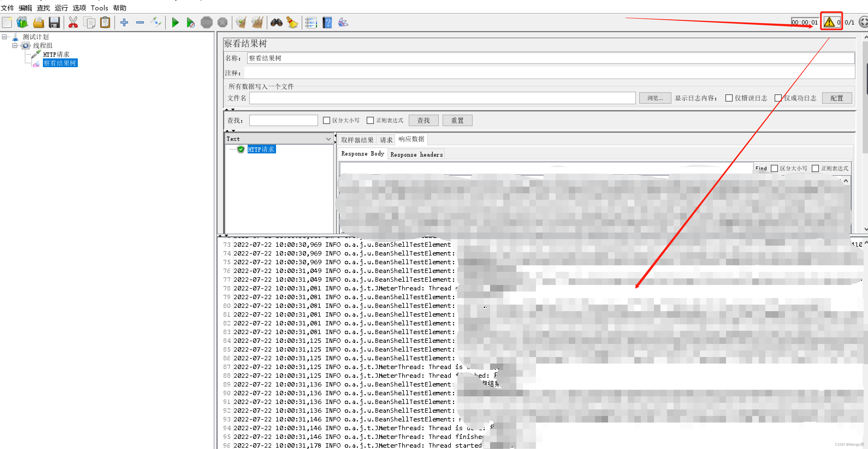Click the Shutdown threads icon

222,23
